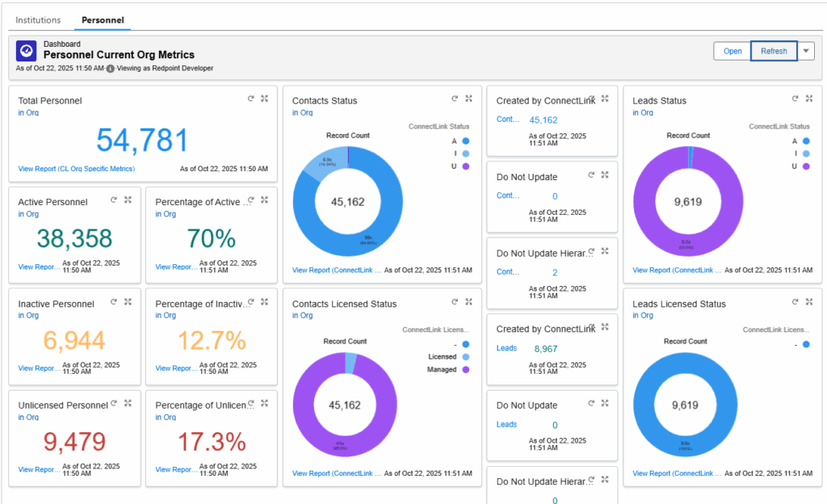Refresh the Active Personnel tile

(115, 199)
